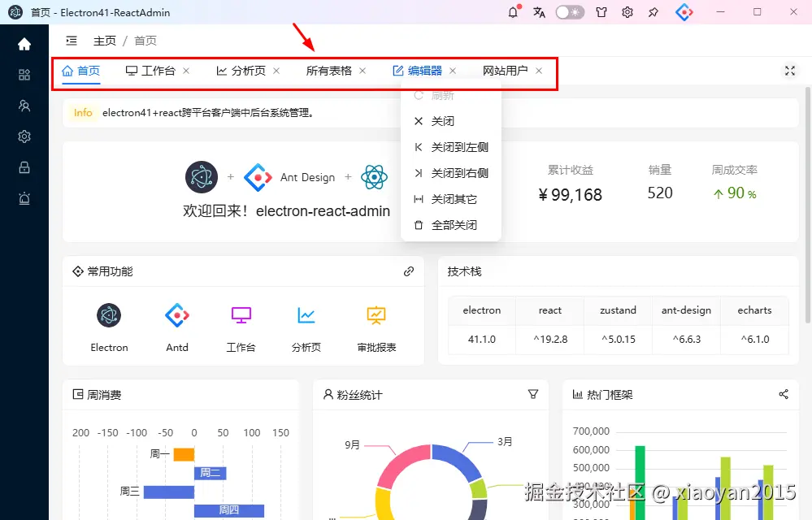Pin the window on top
The width and height of the screenshot is (812, 520).
653,12
